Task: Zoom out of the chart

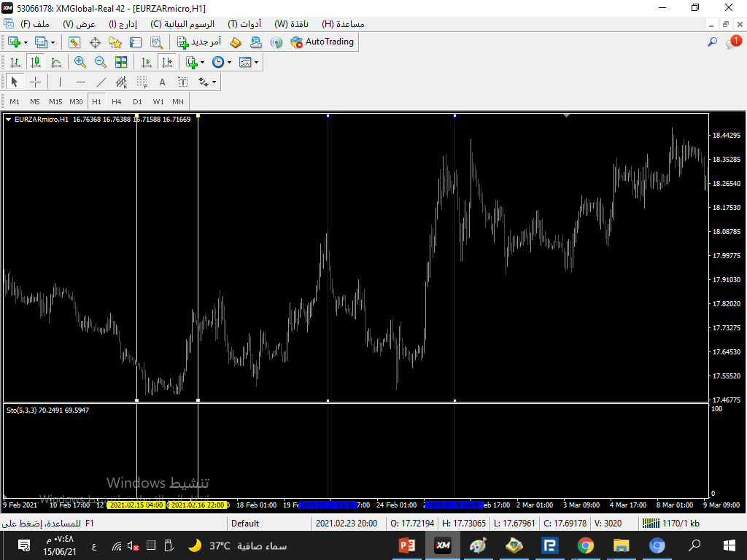Action: tap(101, 63)
